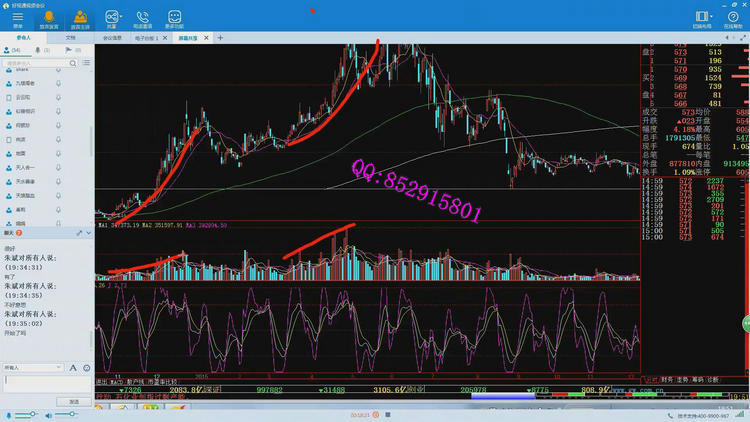Image resolution: width=750 pixels, height=422 pixels.
Task: Click the phone invite icon
Action: click(143, 19)
